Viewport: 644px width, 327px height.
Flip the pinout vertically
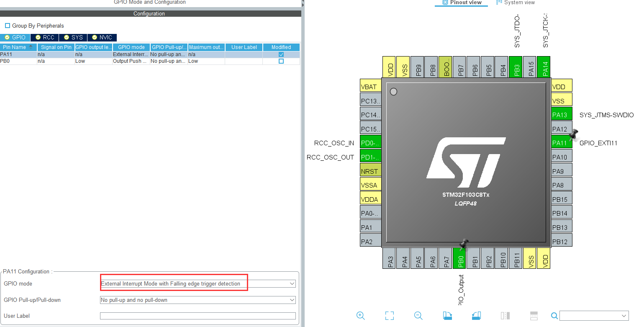[x=534, y=316]
